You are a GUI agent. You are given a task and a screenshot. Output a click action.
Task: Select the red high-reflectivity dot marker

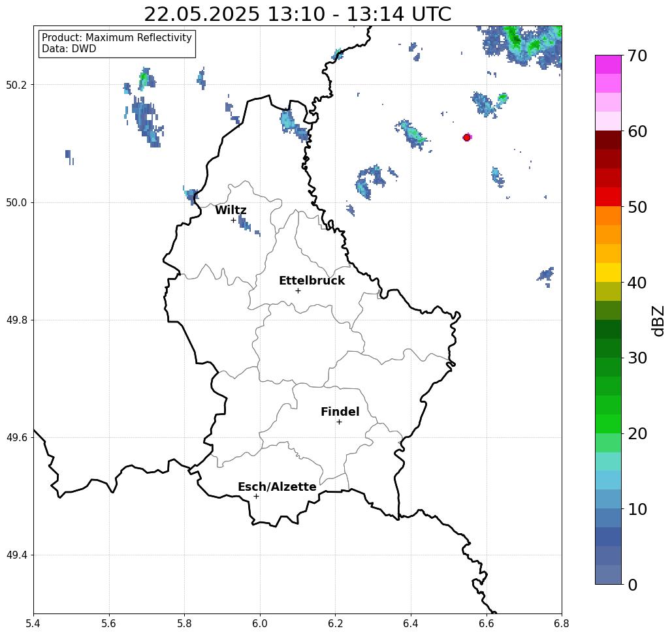pyautogui.click(x=467, y=138)
